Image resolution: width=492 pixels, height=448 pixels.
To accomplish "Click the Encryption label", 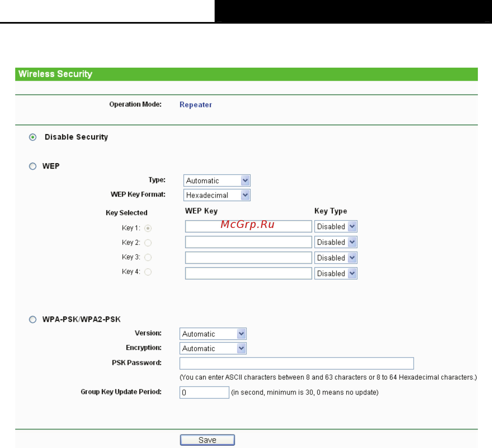I will click(x=144, y=348).
